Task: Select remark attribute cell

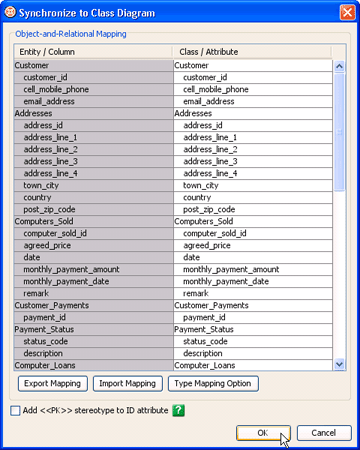Action: (253, 293)
